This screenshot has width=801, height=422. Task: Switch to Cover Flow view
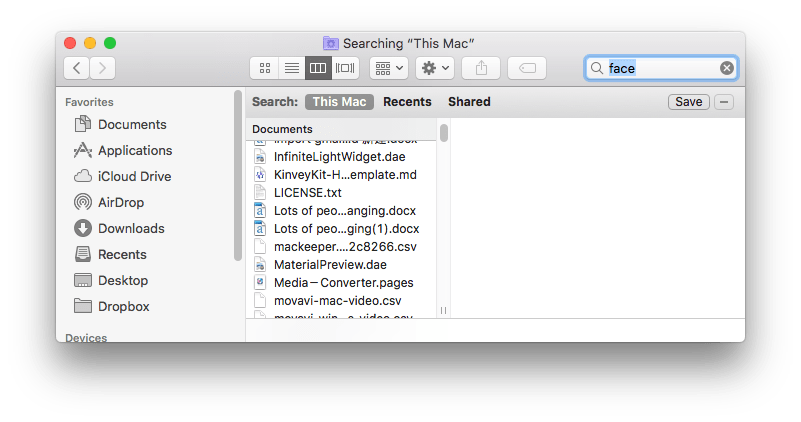coord(345,68)
